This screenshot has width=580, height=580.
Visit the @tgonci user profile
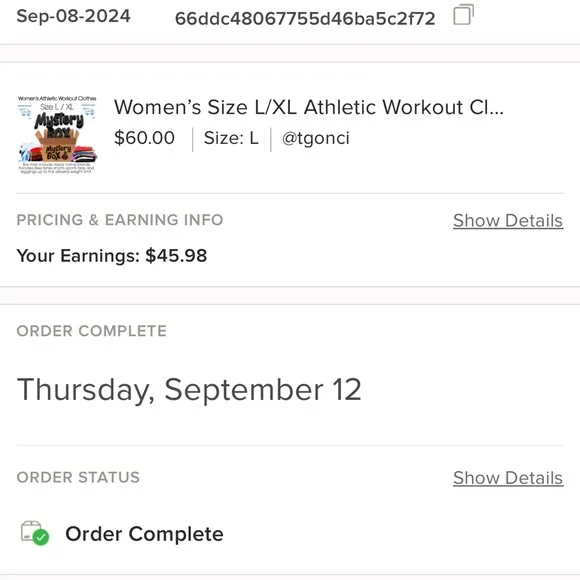[x=316, y=138]
